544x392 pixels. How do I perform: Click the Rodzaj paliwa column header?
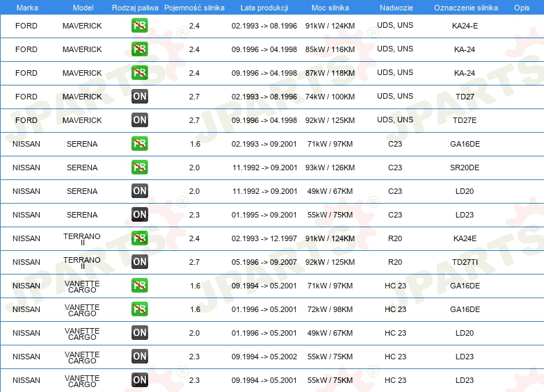point(135,8)
